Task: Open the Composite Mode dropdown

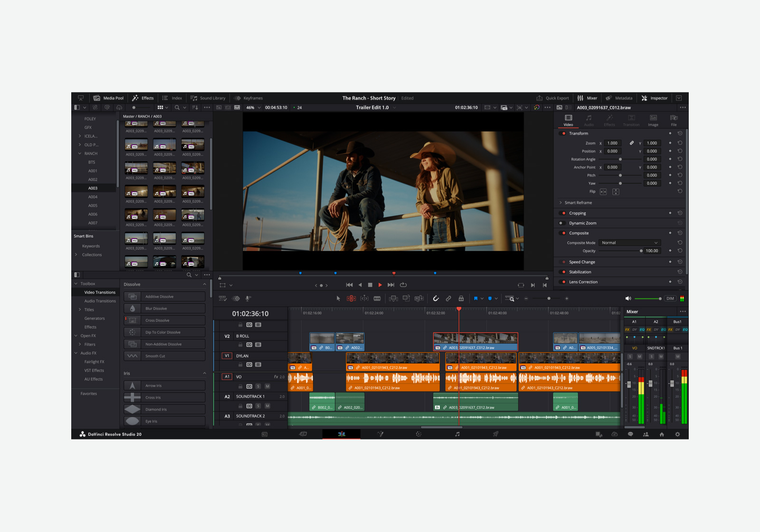Action: 629,243
